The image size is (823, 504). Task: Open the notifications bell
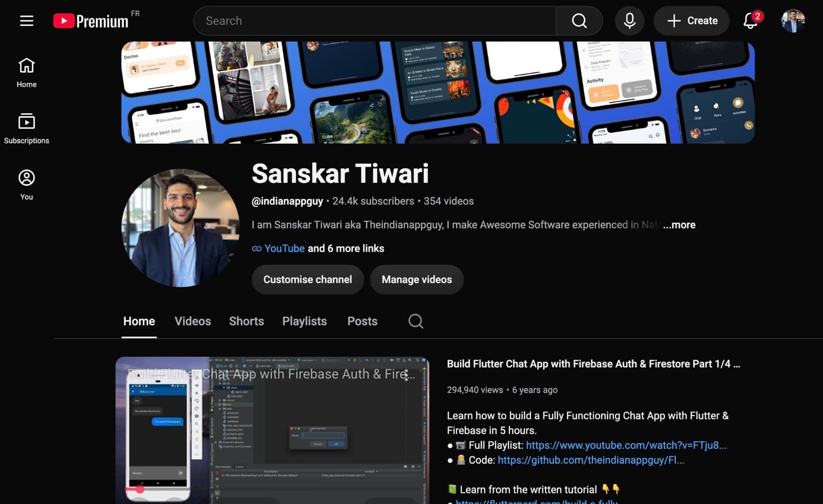[750, 21]
